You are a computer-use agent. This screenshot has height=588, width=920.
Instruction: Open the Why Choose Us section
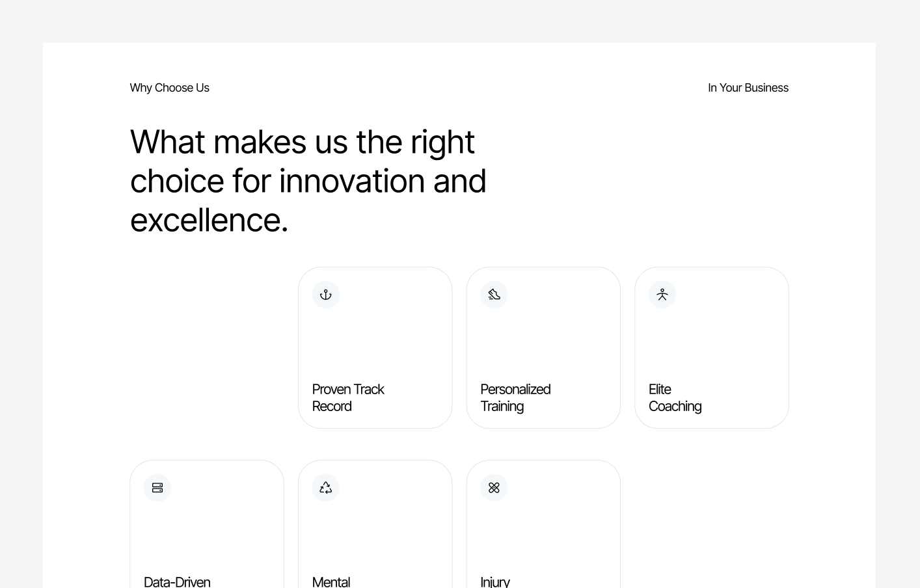(x=169, y=88)
